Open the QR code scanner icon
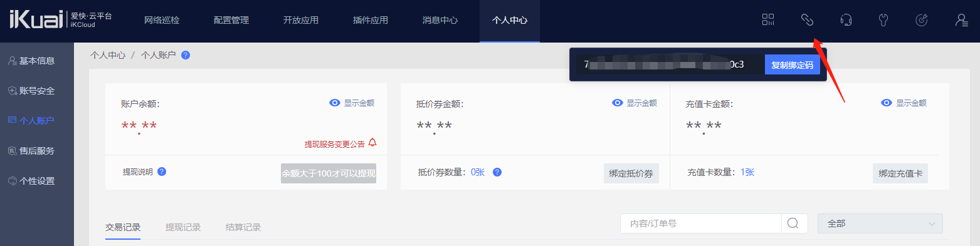 pos(768,20)
